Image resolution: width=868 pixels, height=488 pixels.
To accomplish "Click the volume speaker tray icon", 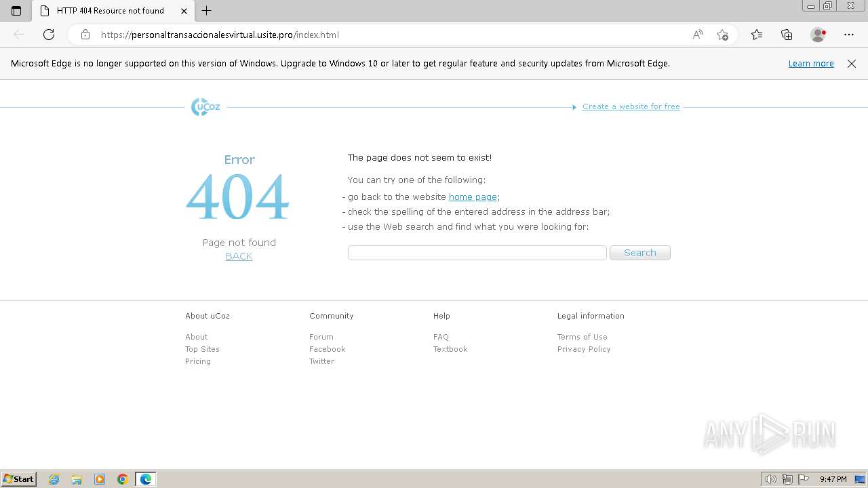I will point(770,479).
